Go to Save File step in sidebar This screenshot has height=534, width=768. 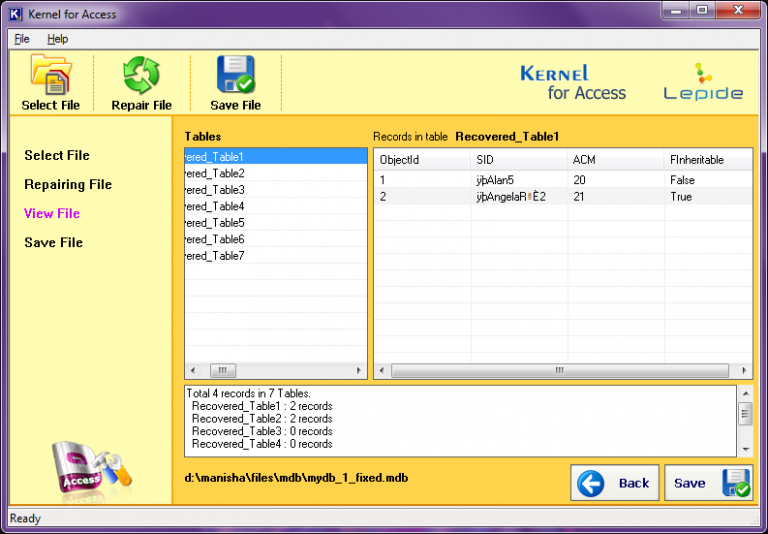click(x=53, y=242)
